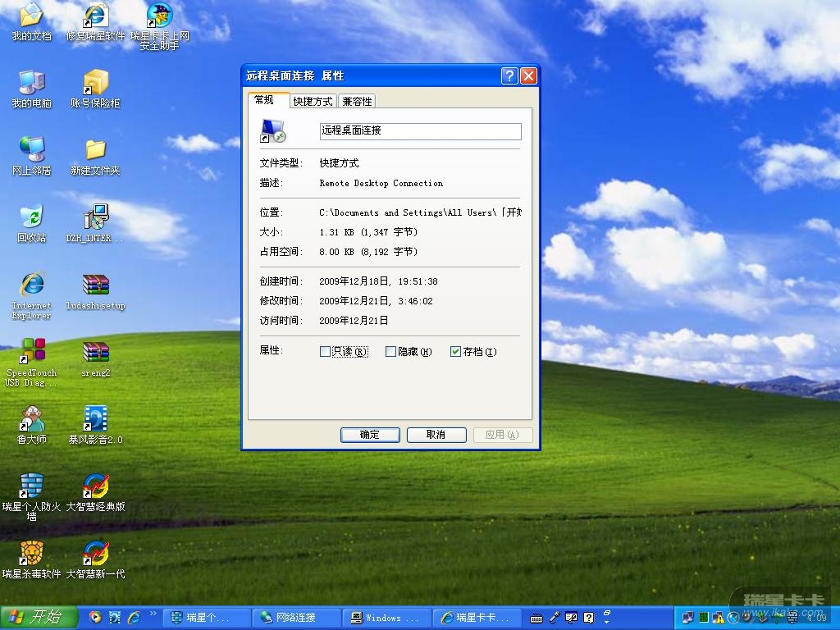Toggle the 隐藏 hidden checkbox

(390, 352)
